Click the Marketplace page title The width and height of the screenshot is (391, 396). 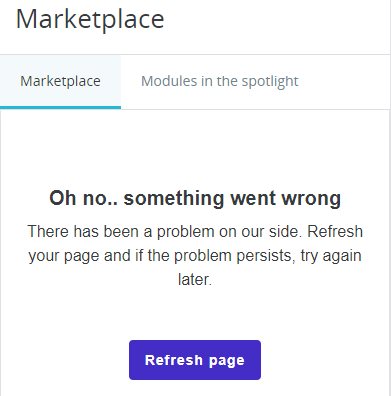(90, 19)
